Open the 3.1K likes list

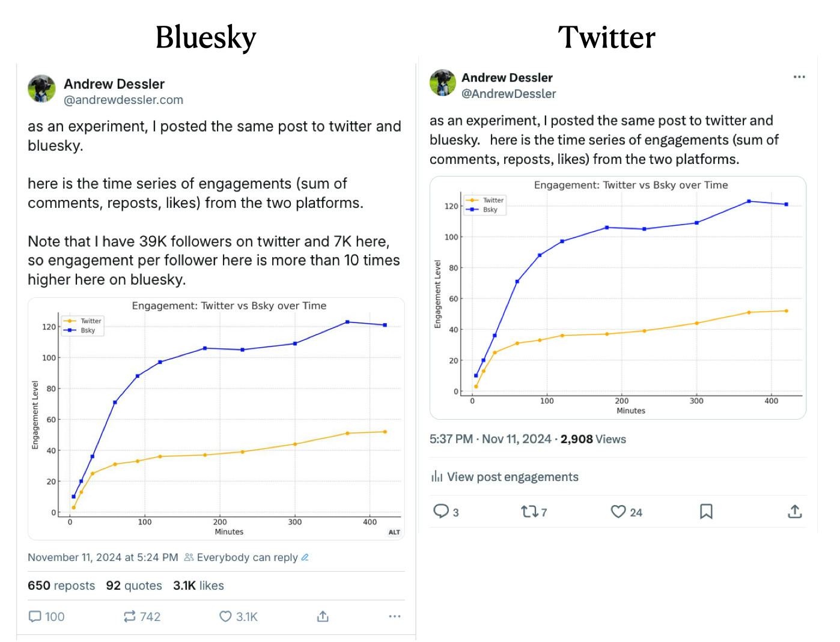tap(198, 586)
